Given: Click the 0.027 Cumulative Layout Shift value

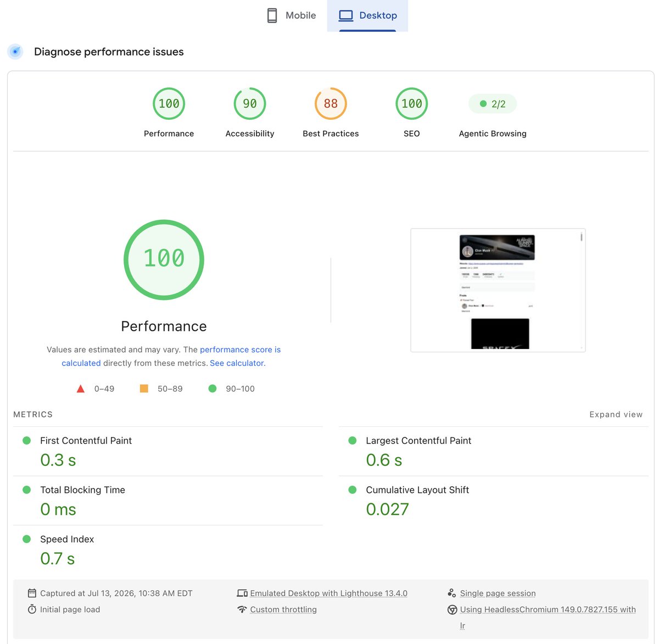Looking at the screenshot, I should (387, 509).
